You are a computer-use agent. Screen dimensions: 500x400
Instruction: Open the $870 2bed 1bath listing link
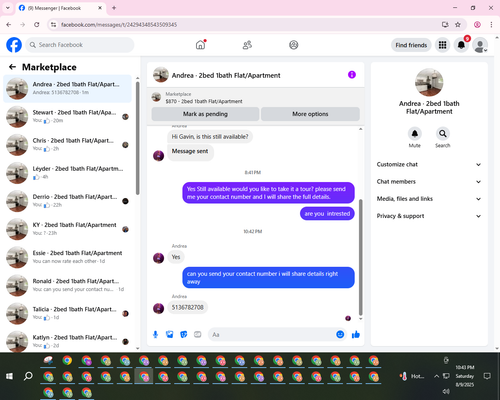(204, 101)
